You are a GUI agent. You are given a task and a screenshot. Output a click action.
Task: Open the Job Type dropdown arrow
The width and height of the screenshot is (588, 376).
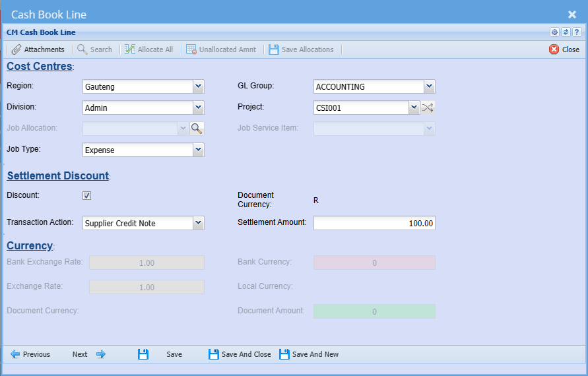[199, 150]
